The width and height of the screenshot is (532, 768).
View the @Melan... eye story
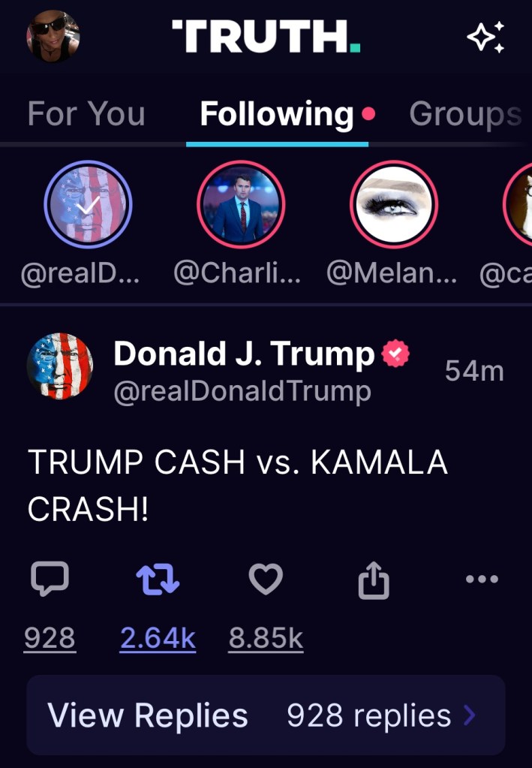[394, 204]
